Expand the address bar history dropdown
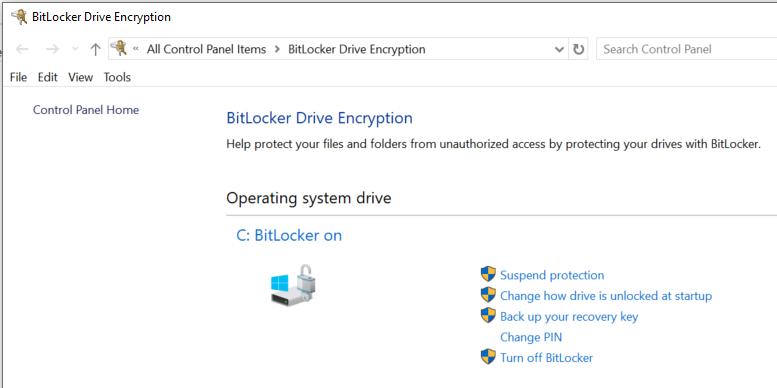Image resolution: width=777 pixels, height=388 pixels. pyautogui.click(x=559, y=50)
